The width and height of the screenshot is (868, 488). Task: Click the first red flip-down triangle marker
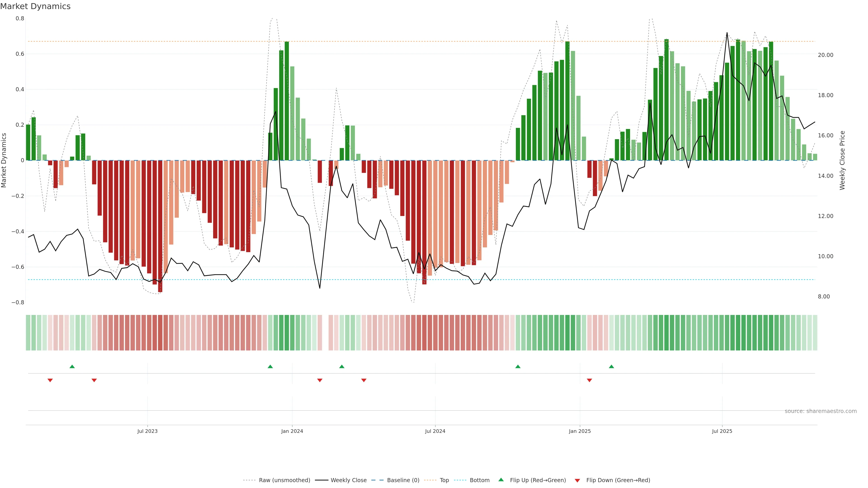pos(50,380)
